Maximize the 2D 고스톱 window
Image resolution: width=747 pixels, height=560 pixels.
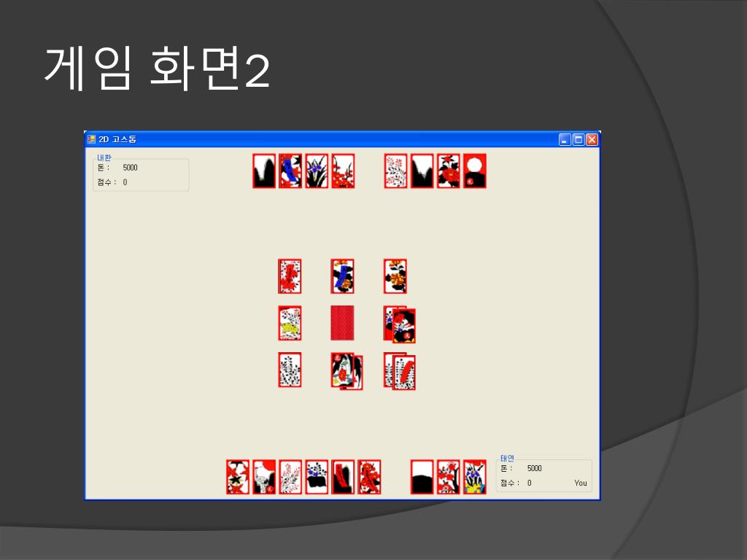pos(578,139)
